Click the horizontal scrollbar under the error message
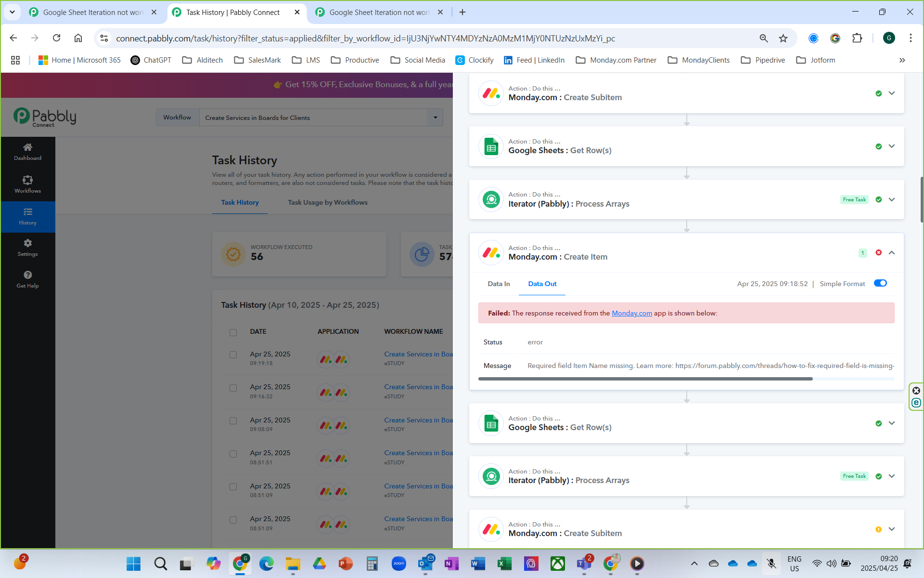 click(645, 379)
